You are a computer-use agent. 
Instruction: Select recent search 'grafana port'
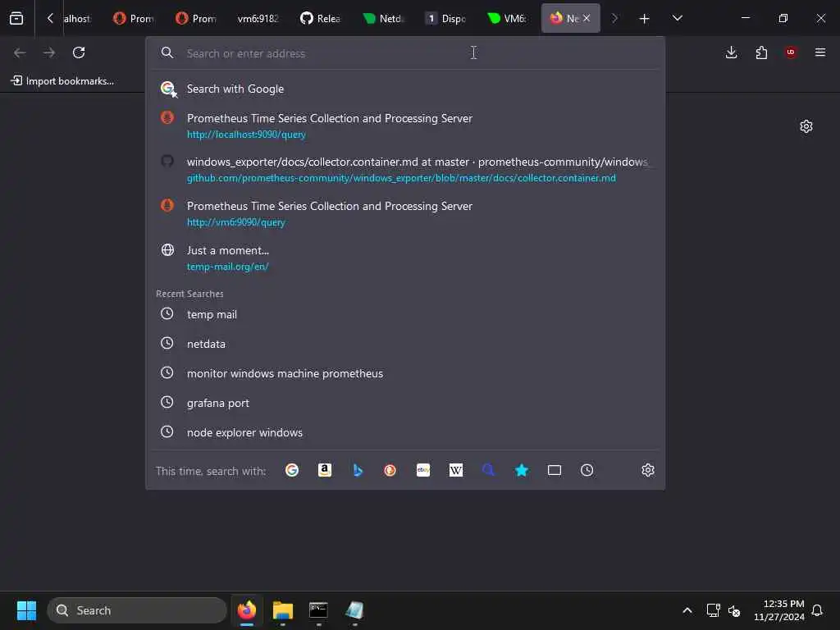[405, 403]
